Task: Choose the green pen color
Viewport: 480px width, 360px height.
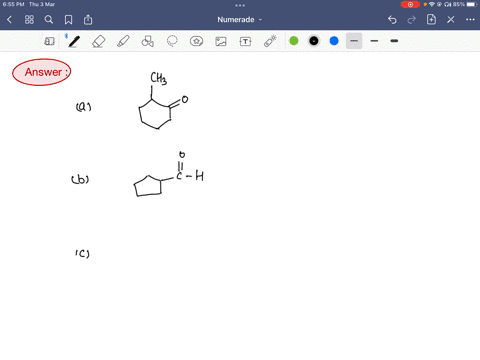Action: tap(294, 41)
